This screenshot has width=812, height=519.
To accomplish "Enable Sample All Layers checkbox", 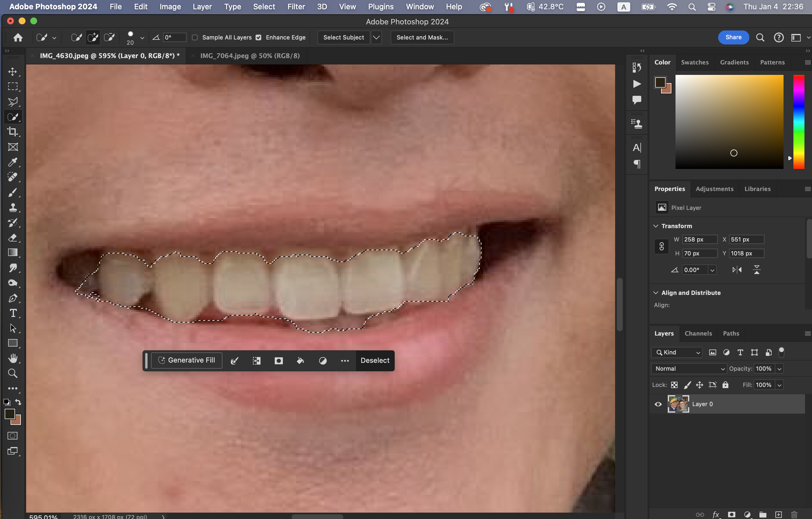I will 195,37.
